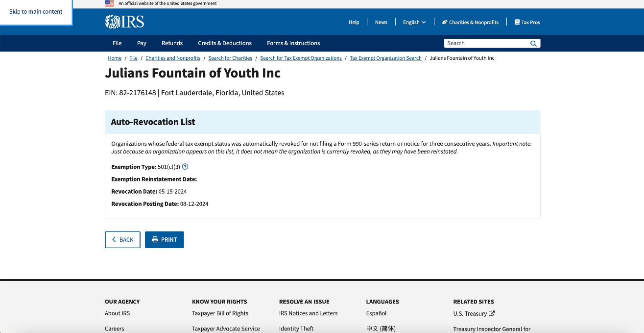This screenshot has width=644, height=333.
Task: Click the IRS logo in header
Action: (x=124, y=22)
